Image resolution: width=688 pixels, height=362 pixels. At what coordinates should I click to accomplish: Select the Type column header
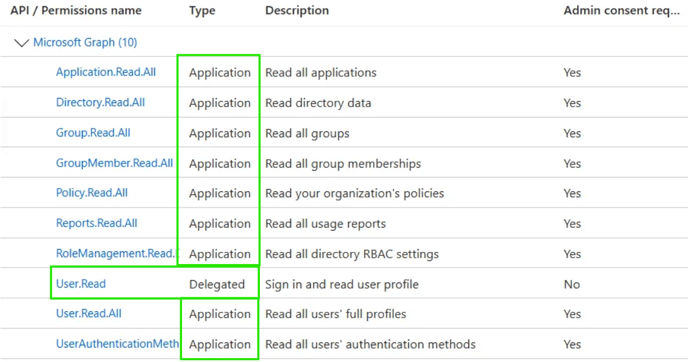point(202,11)
